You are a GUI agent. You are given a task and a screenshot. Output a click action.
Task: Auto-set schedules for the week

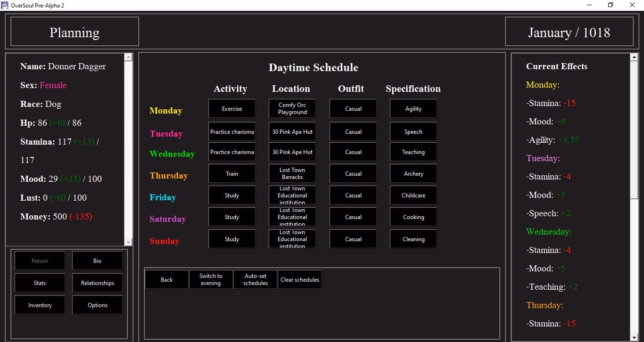pos(255,279)
